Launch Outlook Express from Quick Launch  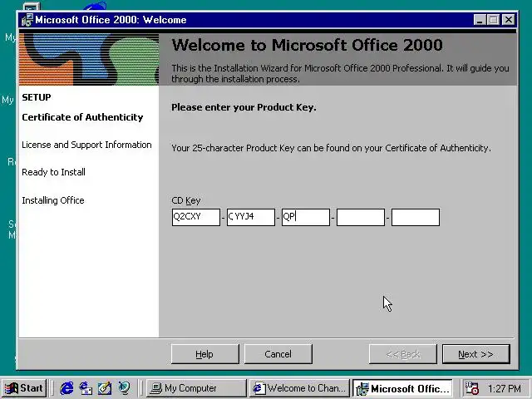click(86, 388)
